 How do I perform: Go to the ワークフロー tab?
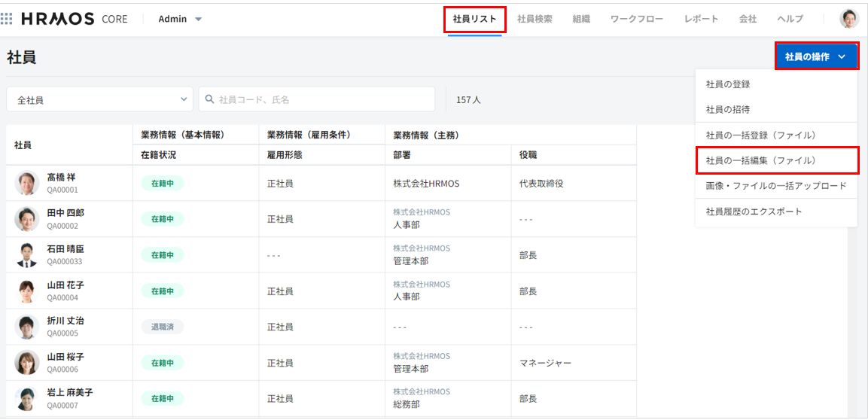(x=636, y=19)
